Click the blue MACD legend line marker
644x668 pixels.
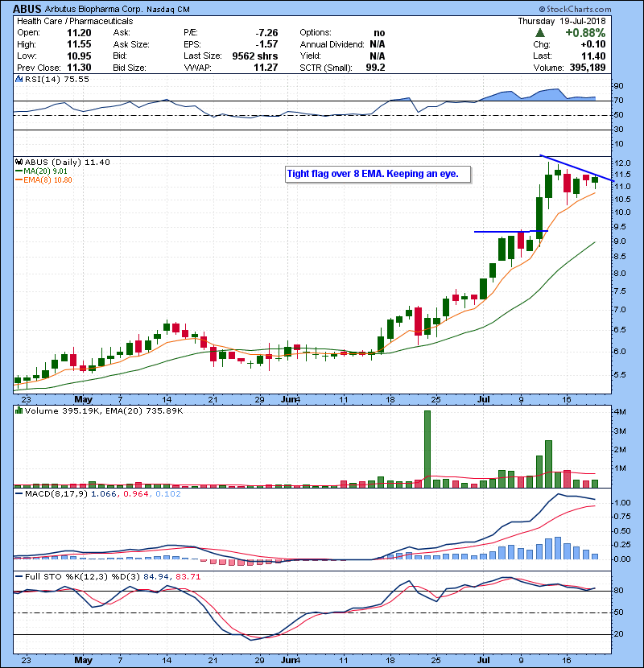pyautogui.click(x=19, y=494)
